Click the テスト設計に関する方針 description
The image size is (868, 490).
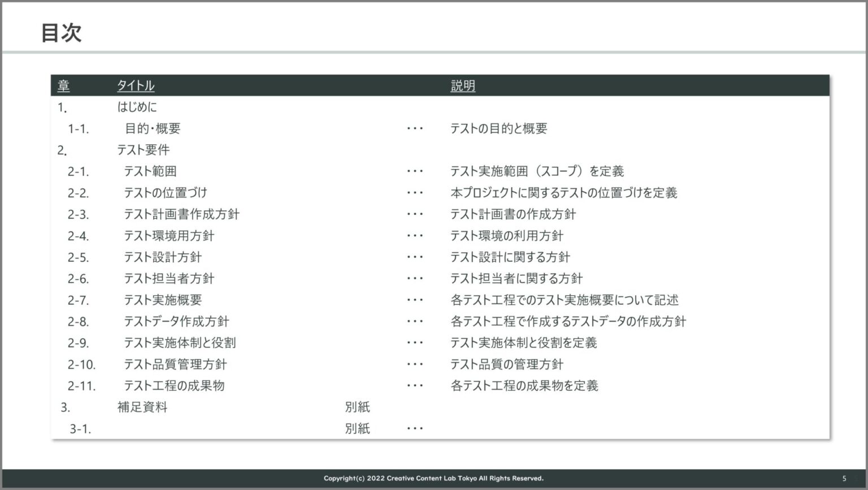pyautogui.click(x=510, y=257)
